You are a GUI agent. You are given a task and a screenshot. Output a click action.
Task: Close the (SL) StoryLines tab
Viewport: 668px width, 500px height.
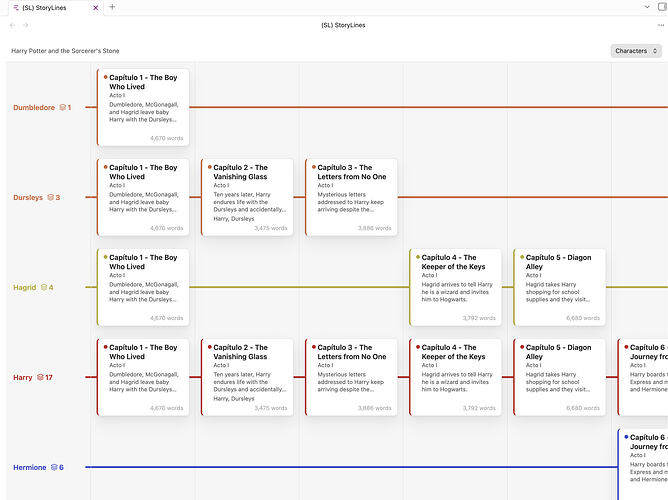95,8
